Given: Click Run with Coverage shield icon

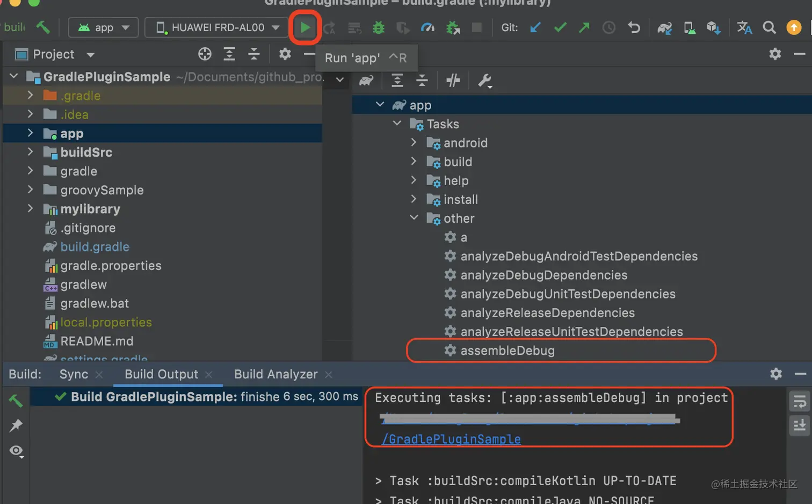Looking at the screenshot, I should point(403,27).
